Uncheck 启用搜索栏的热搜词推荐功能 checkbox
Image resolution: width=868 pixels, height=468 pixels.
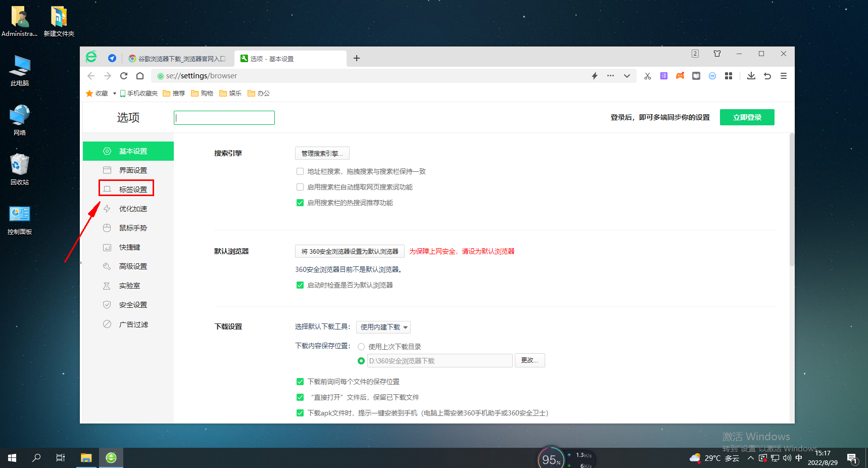(x=300, y=203)
